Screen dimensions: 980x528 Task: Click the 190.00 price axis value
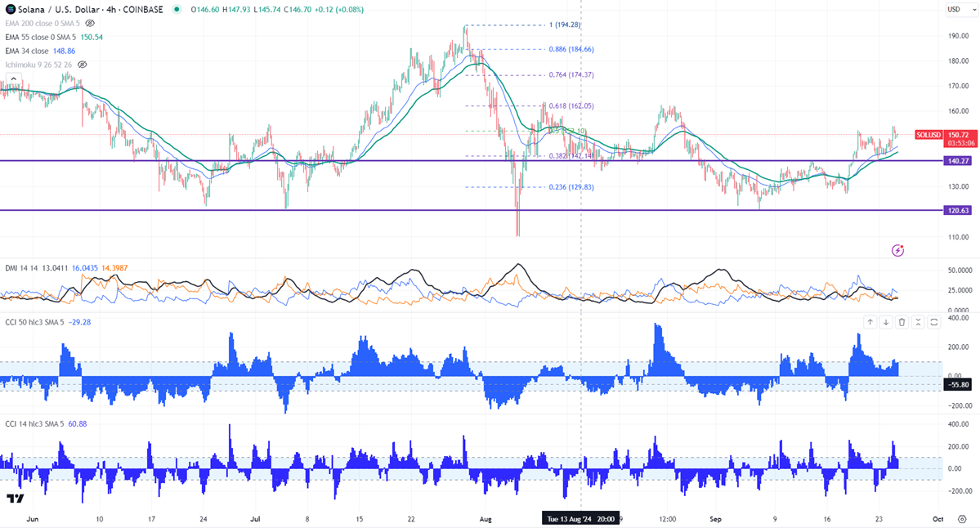click(x=958, y=36)
